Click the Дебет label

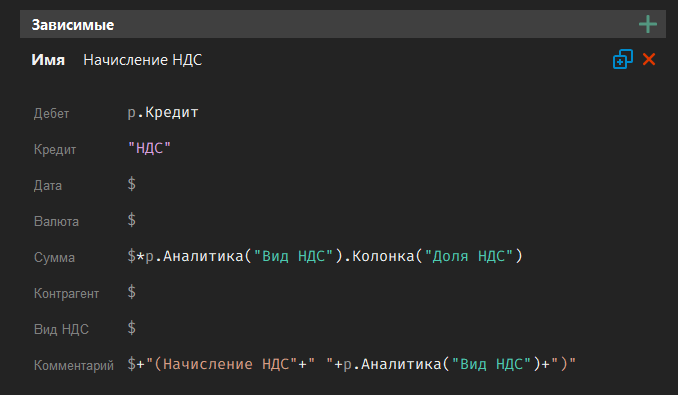point(51,114)
